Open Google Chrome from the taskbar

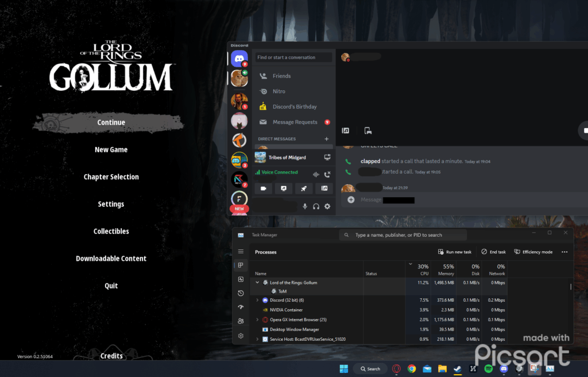click(x=412, y=369)
